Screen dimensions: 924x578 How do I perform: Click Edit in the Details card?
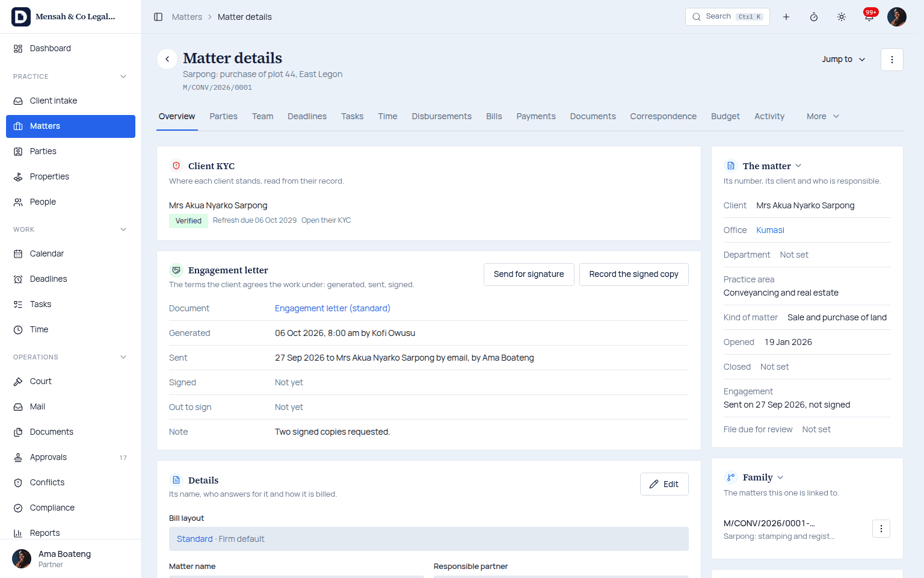(x=664, y=484)
